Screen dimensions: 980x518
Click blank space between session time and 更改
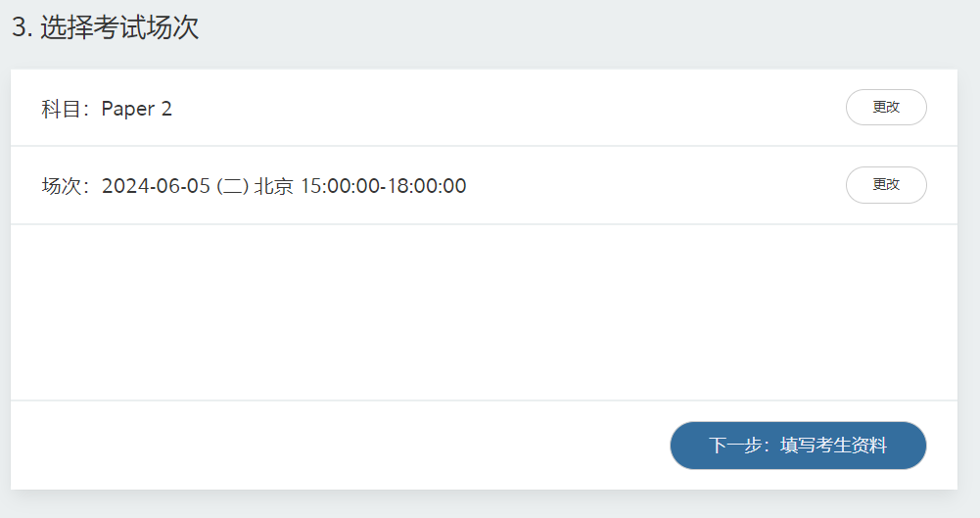[656, 186]
